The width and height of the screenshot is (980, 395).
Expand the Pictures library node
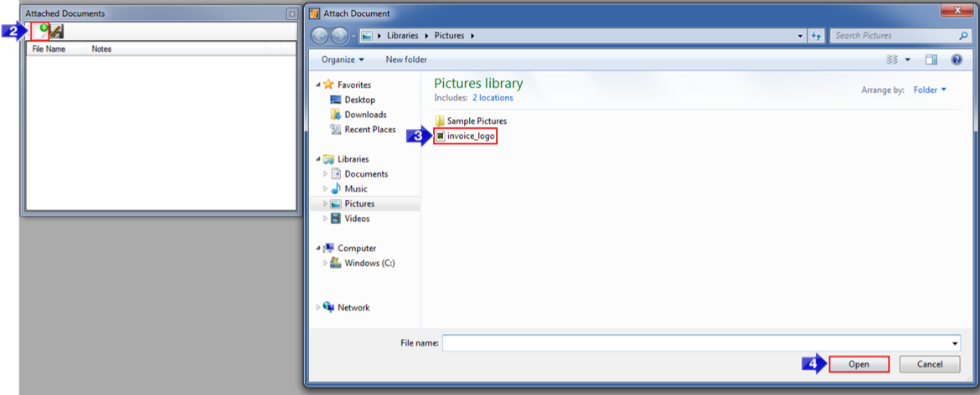(326, 203)
